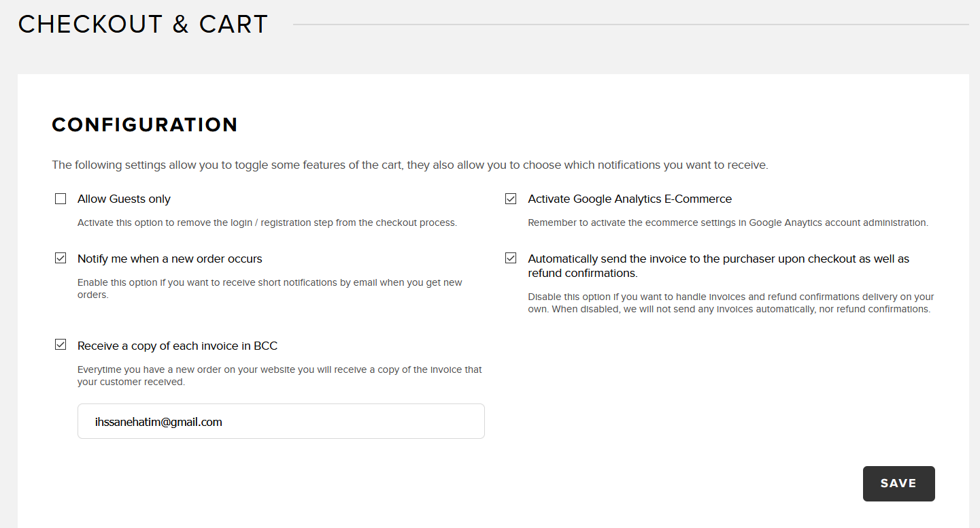This screenshot has height=528, width=980.
Task: Click the 'Receive a copy of each invoice in BCC' label
Action: [178, 346]
